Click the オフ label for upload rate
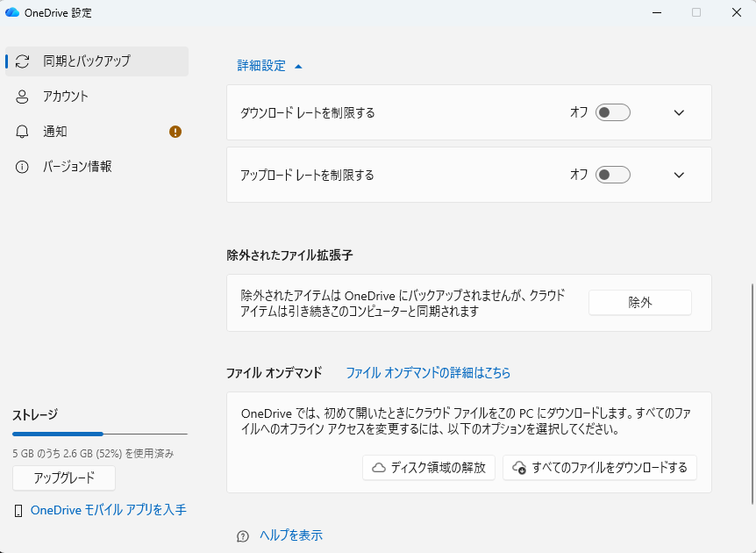This screenshot has width=756, height=553. [579, 175]
